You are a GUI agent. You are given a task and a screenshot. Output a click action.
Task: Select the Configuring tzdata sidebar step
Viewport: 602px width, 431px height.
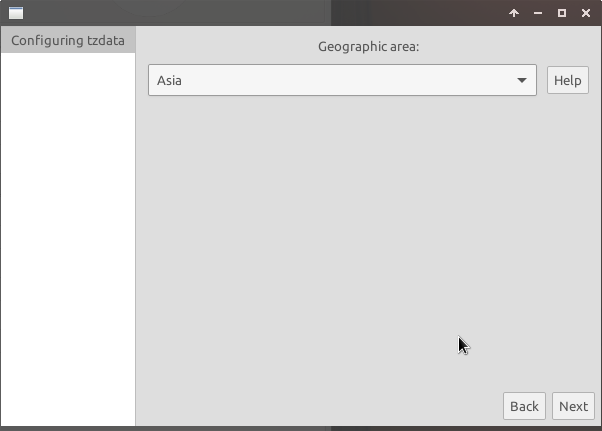pyautogui.click(x=68, y=41)
